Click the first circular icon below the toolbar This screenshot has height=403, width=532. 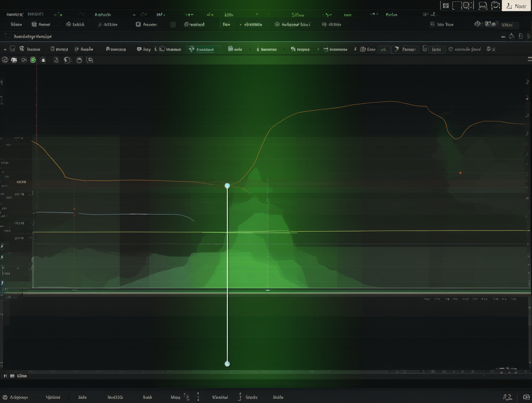click(5, 60)
